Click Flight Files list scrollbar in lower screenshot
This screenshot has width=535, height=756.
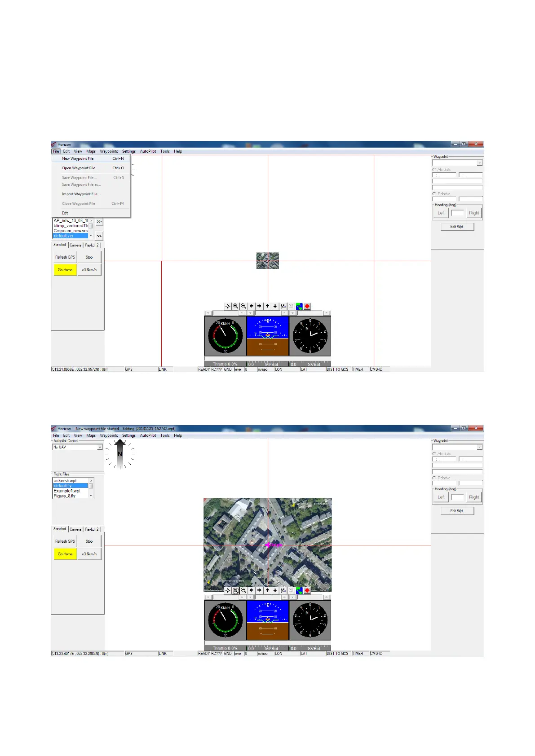91,488
